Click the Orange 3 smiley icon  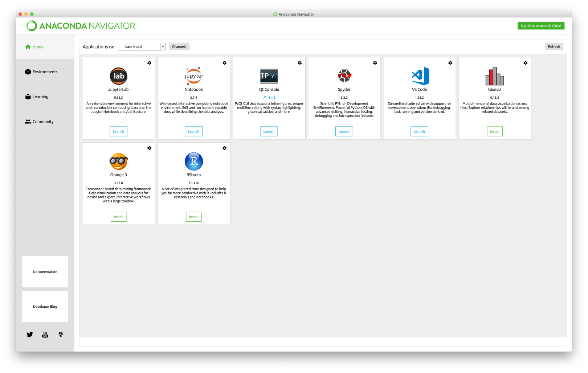(119, 161)
